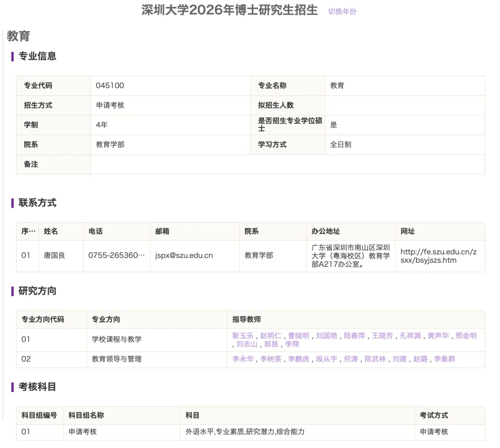
Task: Select advisor 曹晓明 link
Action: click(x=299, y=336)
